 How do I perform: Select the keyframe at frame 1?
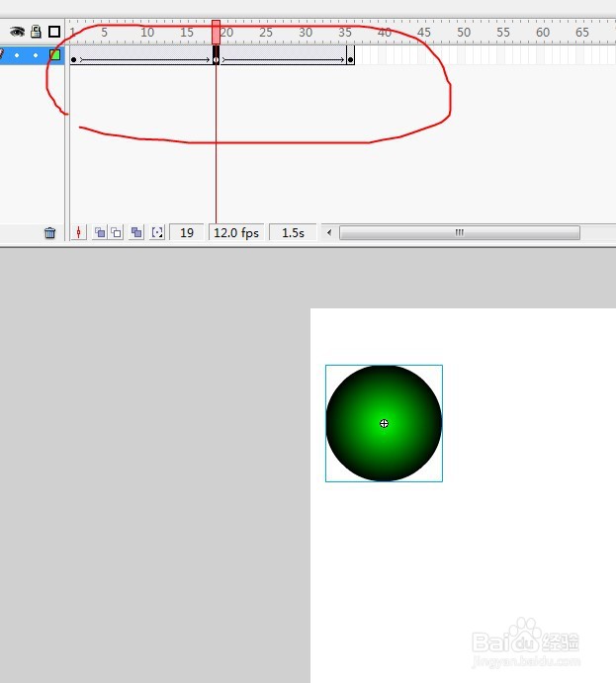point(73,59)
